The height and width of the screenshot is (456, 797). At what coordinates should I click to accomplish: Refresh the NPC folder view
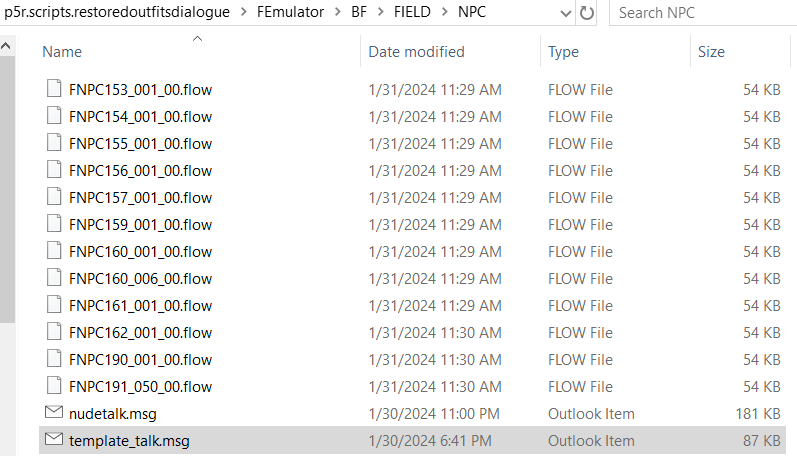coord(587,13)
